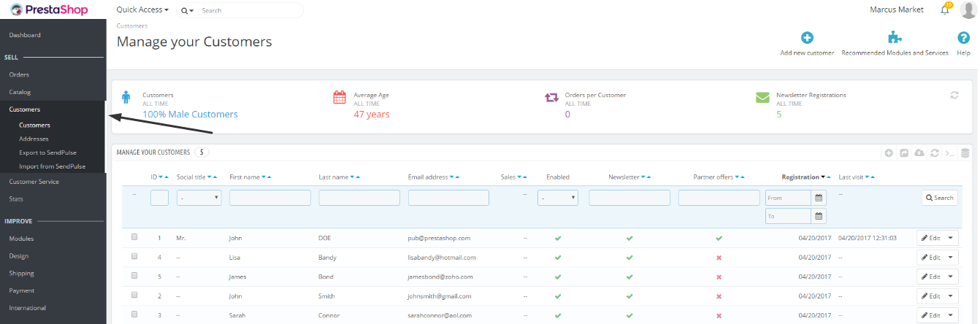This screenshot has width=980, height=324.
Task: Show SQL query terminal icon
Action: 949,153
